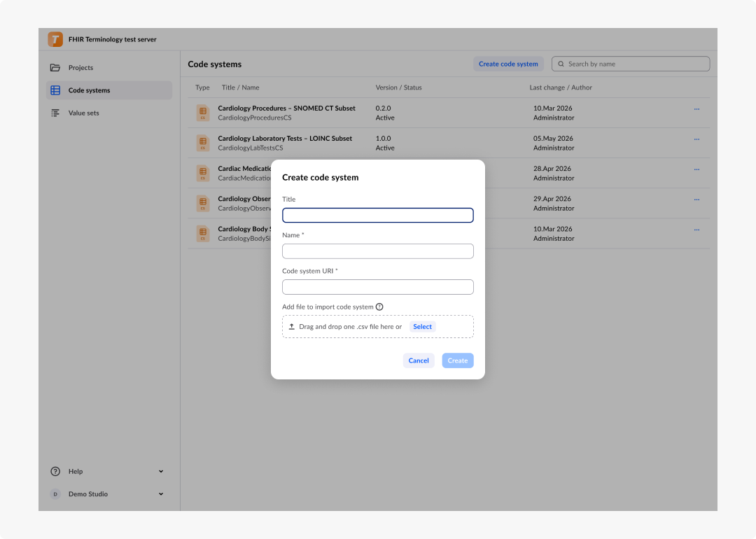Click the Projects folder icon

coord(55,67)
